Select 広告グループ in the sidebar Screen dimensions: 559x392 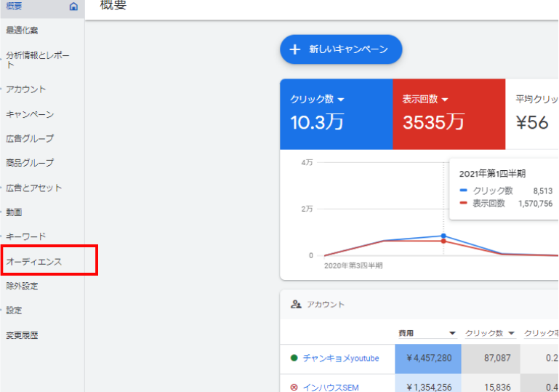click(30, 138)
